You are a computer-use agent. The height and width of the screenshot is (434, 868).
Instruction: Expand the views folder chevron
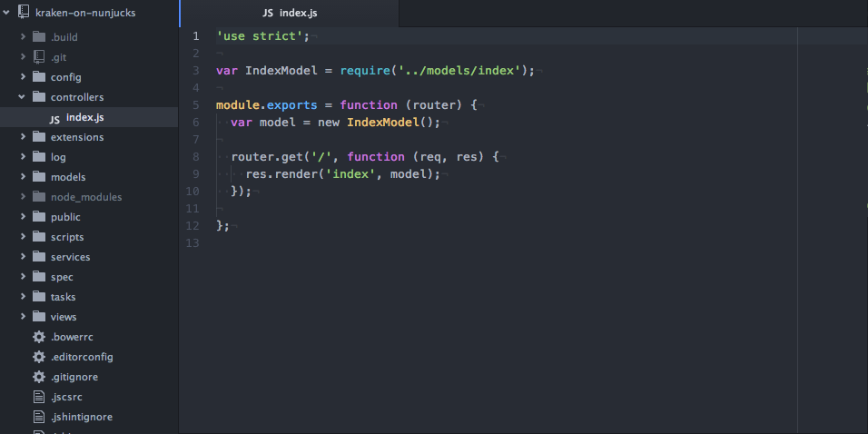[22, 317]
